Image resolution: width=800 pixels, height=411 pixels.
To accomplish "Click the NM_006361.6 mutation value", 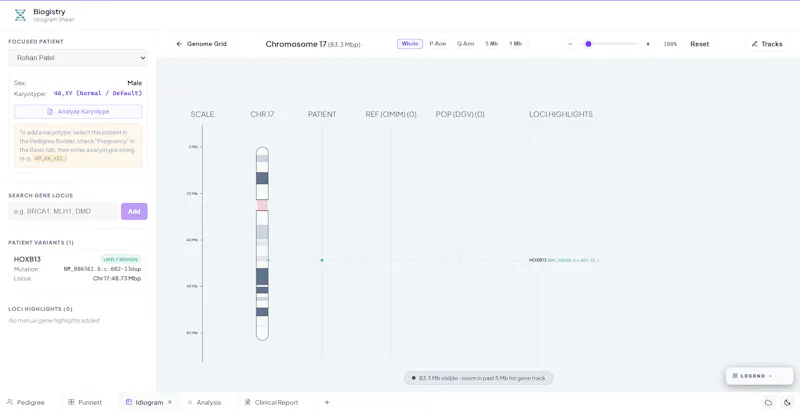I will pyautogui.click(x=103, y=269).
